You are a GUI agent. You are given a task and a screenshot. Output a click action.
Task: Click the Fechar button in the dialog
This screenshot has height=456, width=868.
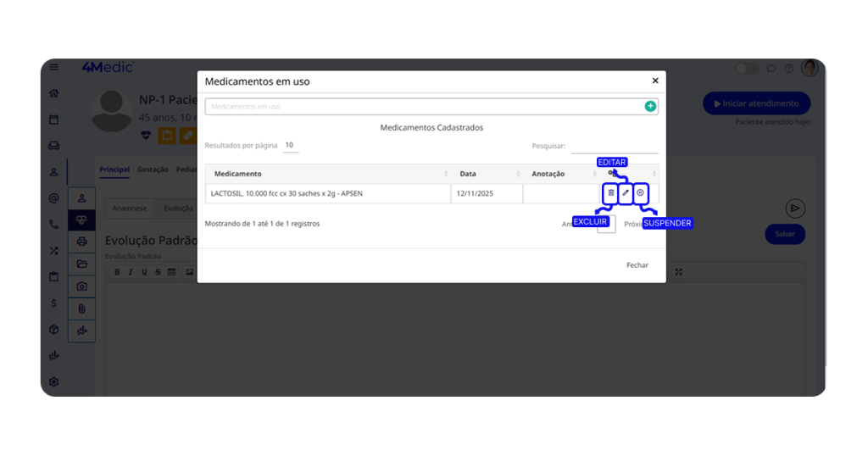click(637, 265)
